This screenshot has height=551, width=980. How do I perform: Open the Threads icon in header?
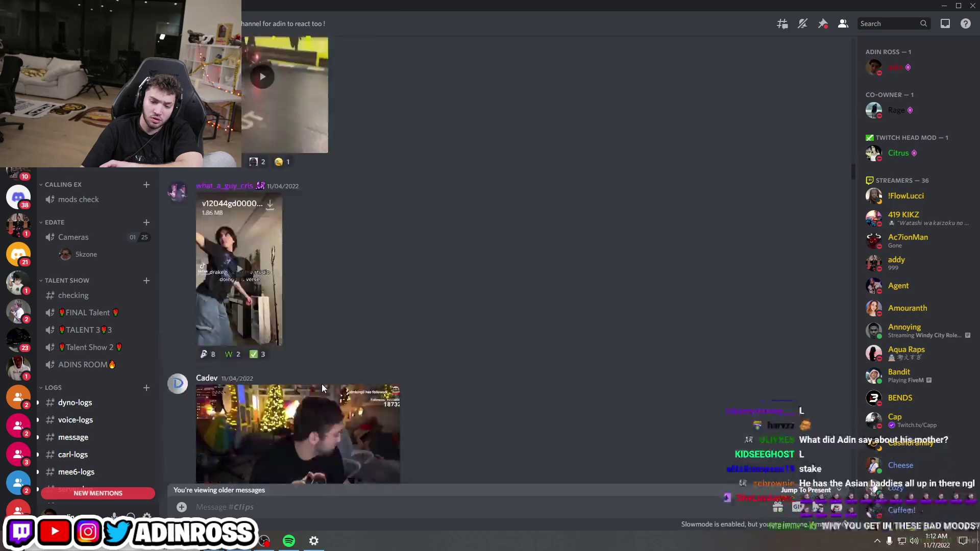782,23
